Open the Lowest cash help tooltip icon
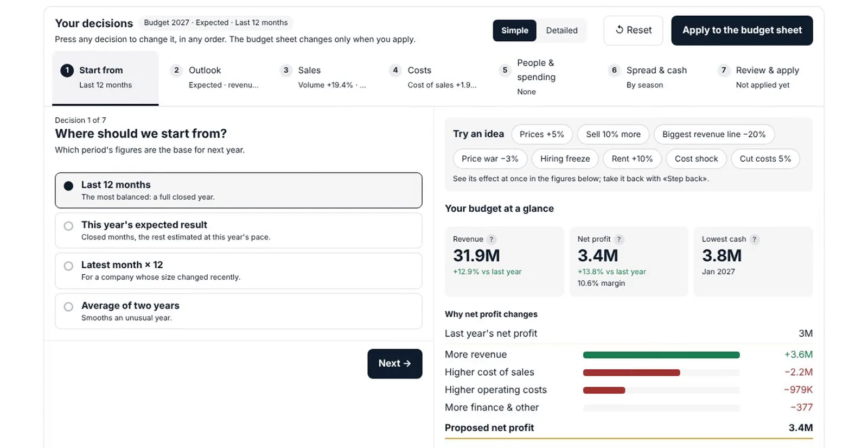The image size is (868, 448). click(x=754, y=239)
